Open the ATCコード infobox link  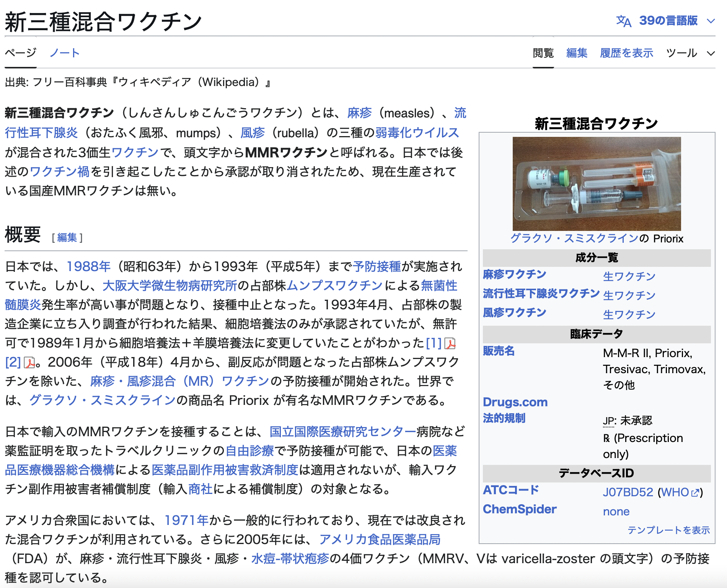(511, 490)
